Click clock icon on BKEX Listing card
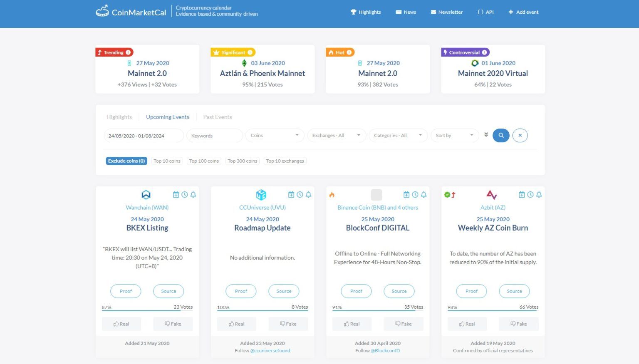The image size is (639, 364). [x=184, y=194]
